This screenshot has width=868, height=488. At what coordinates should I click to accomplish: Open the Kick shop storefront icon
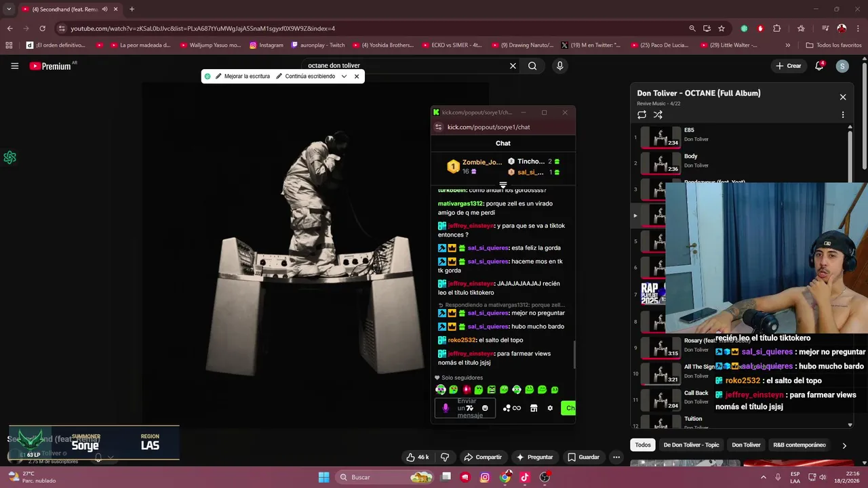point(534,408)
